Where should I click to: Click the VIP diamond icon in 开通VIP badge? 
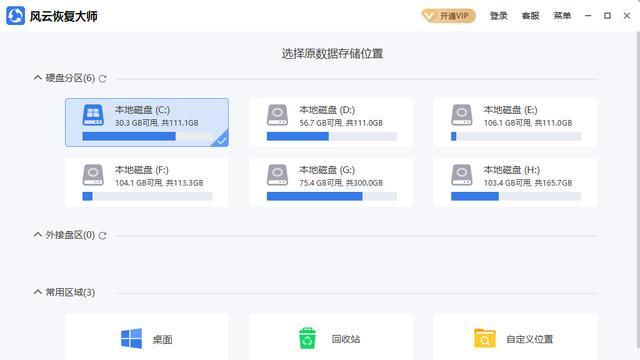[429, 16]
